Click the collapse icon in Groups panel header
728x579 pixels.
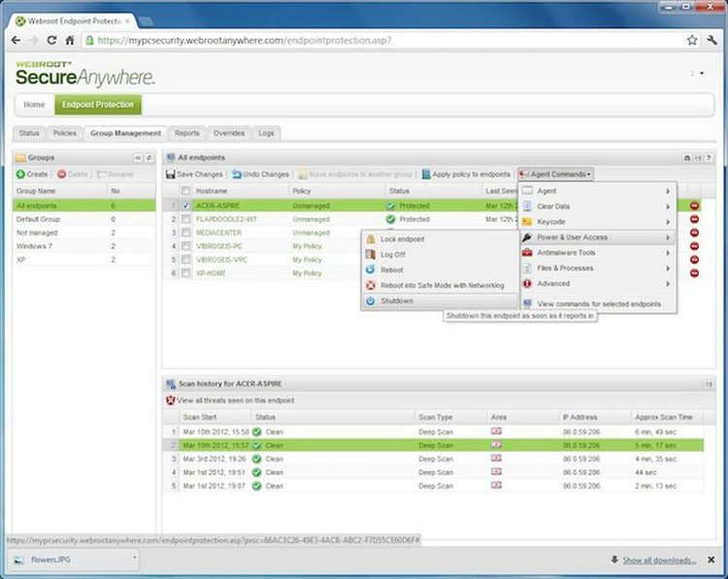[x=137, y=157]
